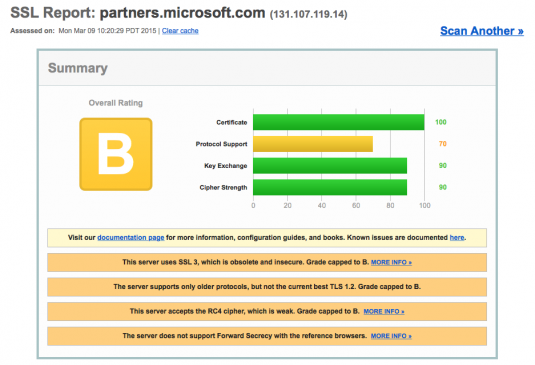Screen dimensions: 535x365
Task: Click the 'Key Exchange' chart label
Action: (x=226, y=166)
